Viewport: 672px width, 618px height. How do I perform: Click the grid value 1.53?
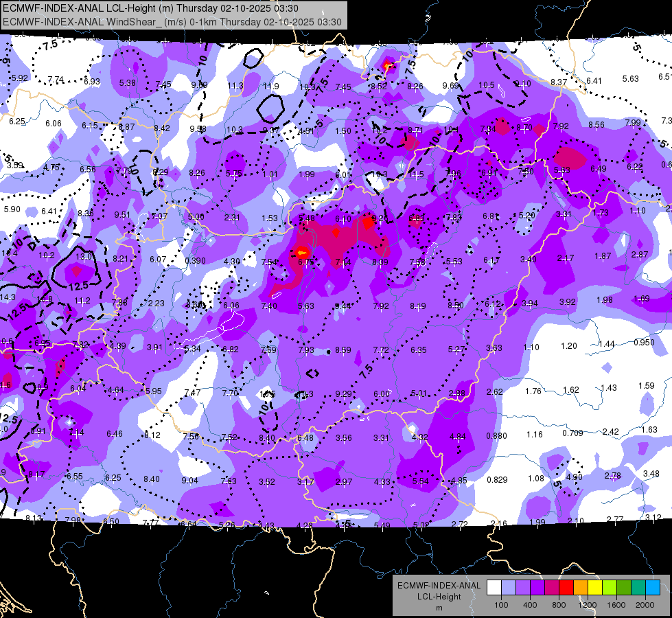[x=270, y=218]
